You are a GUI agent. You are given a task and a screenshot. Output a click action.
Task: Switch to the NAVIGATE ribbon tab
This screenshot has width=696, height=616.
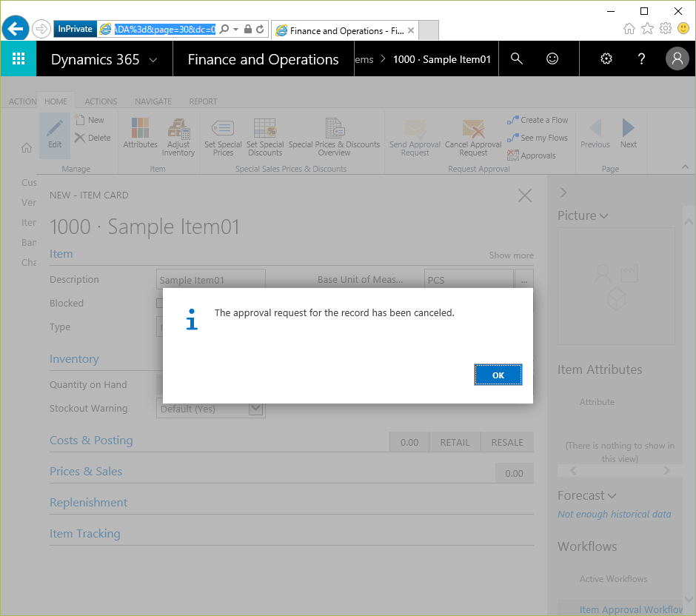click(153, 101)
